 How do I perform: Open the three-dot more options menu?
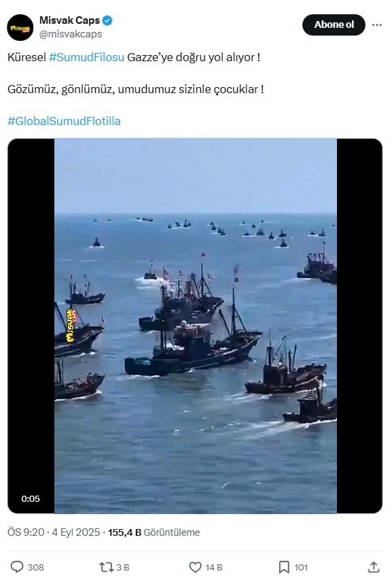pos(377,24)
